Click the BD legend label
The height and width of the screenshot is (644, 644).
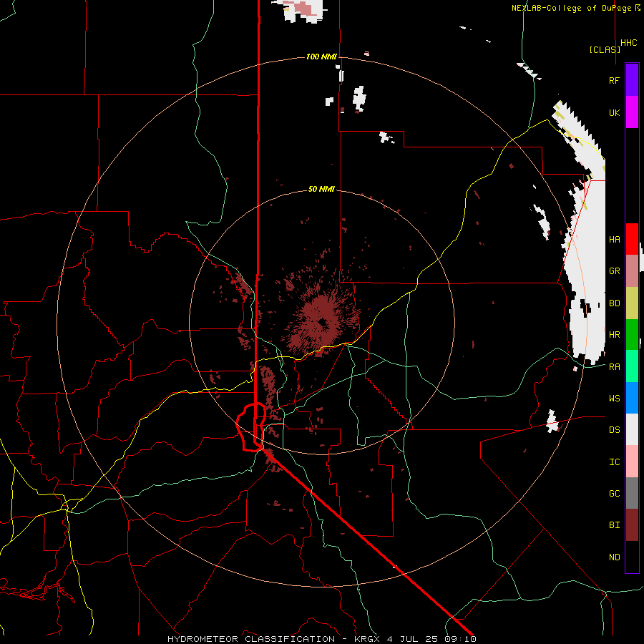(x=615, y=303)
